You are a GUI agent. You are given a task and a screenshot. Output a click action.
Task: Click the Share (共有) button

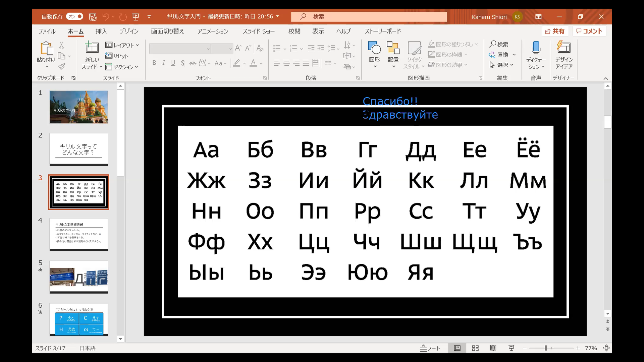555,31
